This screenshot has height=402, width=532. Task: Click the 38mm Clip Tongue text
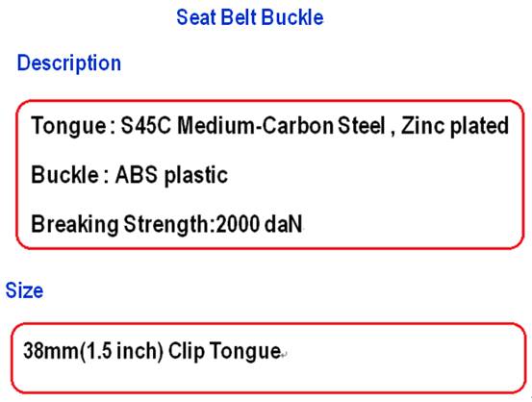click(x=152, y=351)
